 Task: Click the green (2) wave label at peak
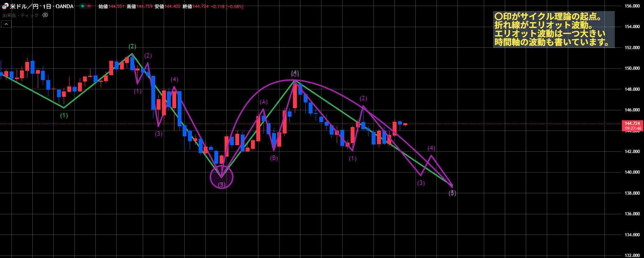(132, 46)
